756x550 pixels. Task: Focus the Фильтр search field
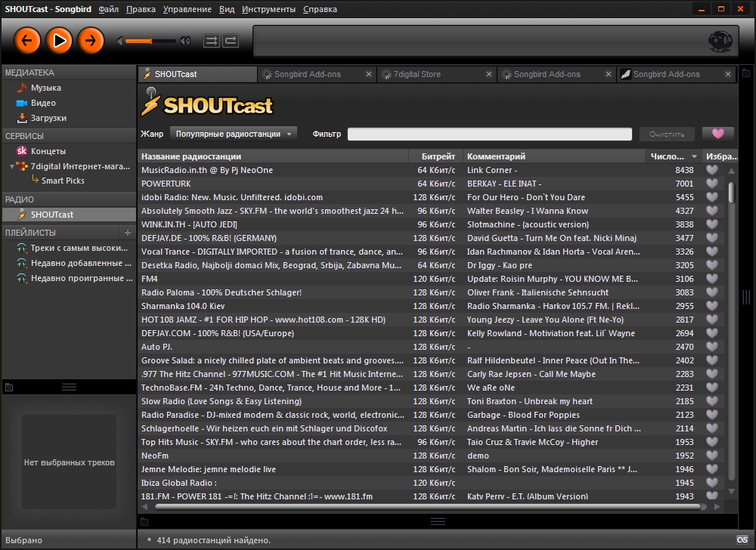pyautogui.click(x=490, y=134)
